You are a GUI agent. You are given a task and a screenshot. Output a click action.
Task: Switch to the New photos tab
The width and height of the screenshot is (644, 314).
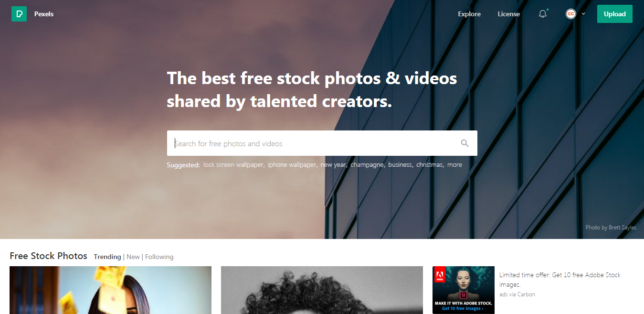tap(133, 257)
